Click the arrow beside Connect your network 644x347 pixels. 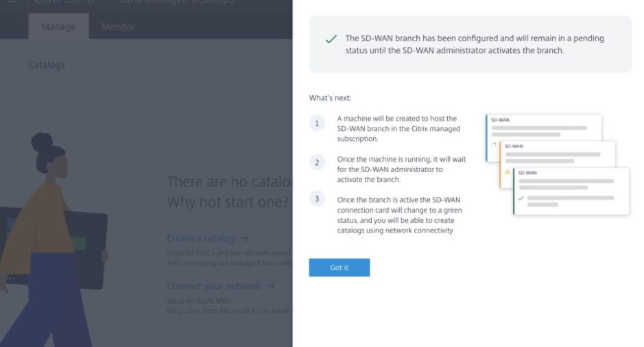click(270, 286)
